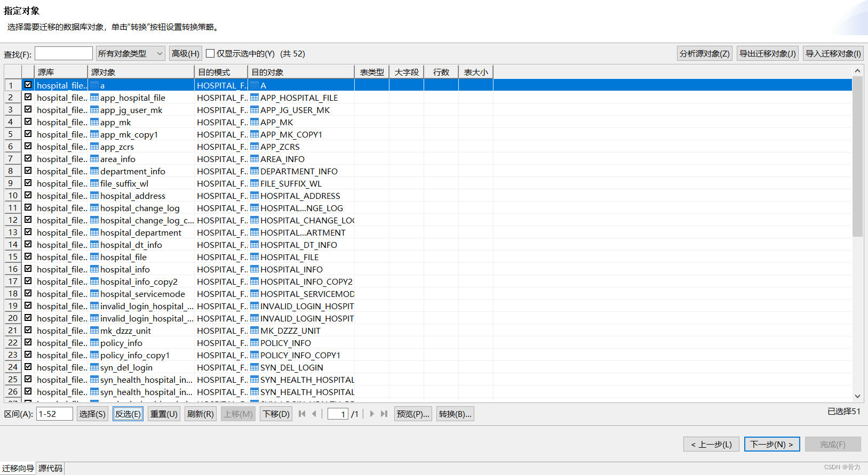Click the '重置(U)' button
The height and width of the screenshot is (475, 868).
click(x=164, y=414)
